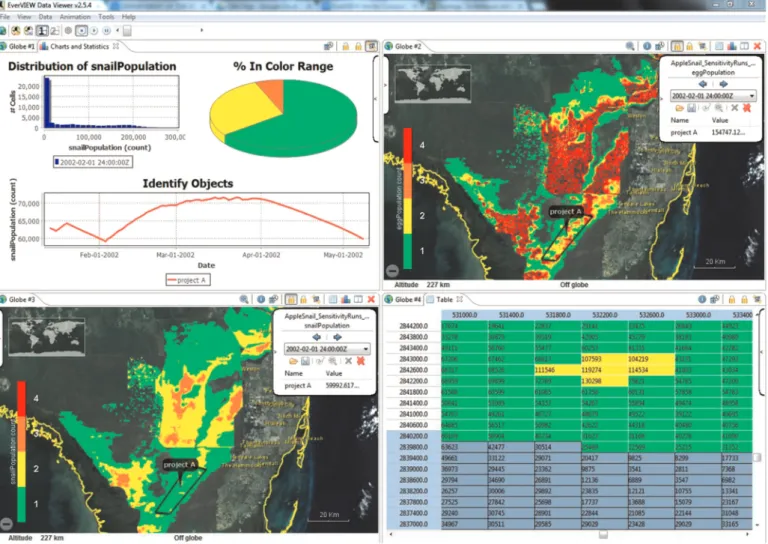Select the one-globe layout icon in the main toolbar
768x544 pixels.
tap(43, 31)
